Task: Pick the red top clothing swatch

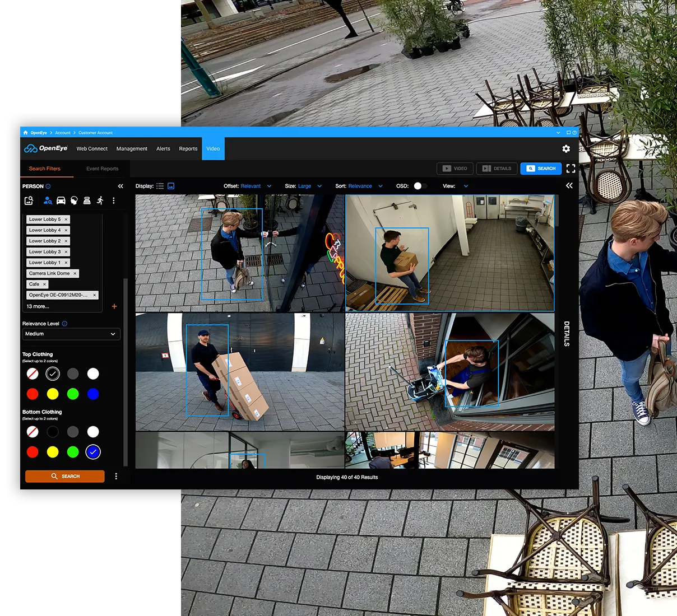Action: click(33, 394)
